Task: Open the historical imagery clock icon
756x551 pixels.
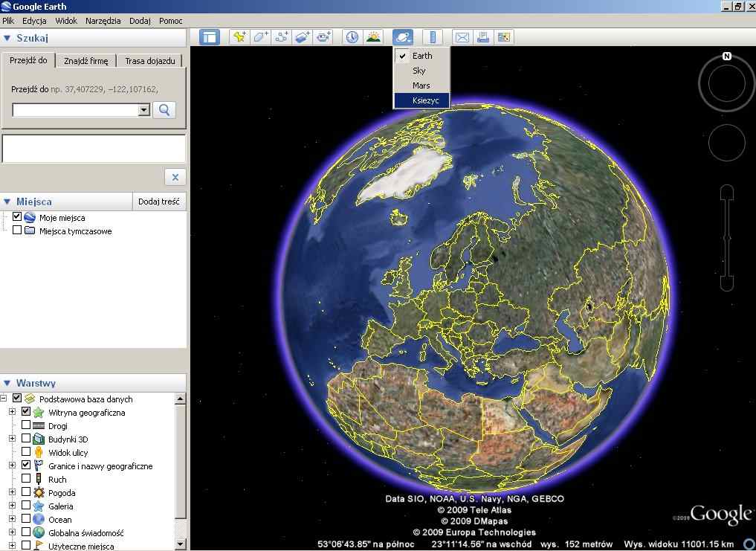Action: 352,36
